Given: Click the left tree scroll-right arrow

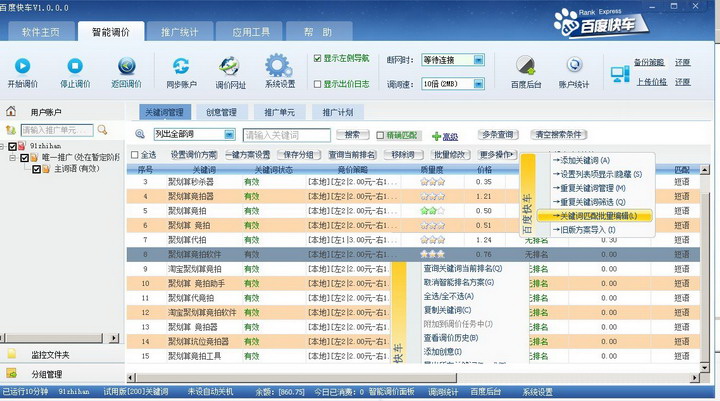Looking at the screenshot, I should 114,338.
